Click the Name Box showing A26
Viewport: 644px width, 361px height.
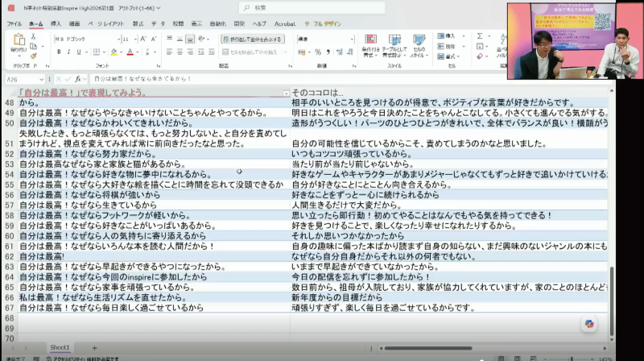click(25, 79)
